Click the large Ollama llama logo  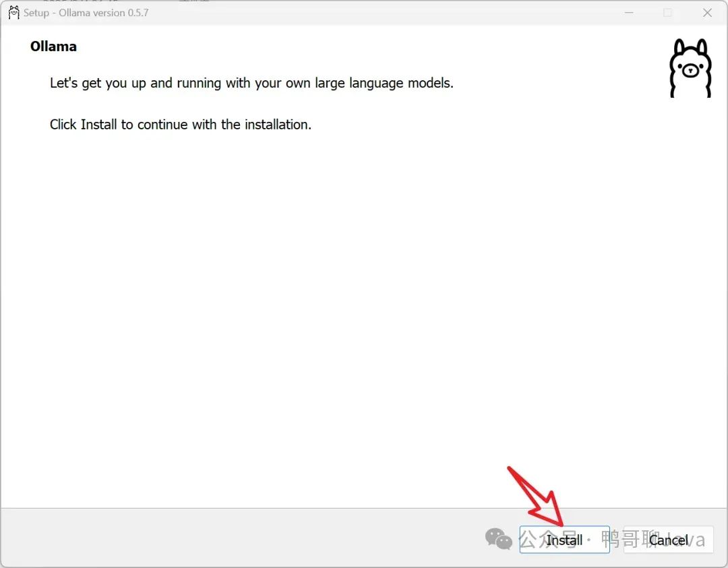pyautogui.click(x=690, y=68)
